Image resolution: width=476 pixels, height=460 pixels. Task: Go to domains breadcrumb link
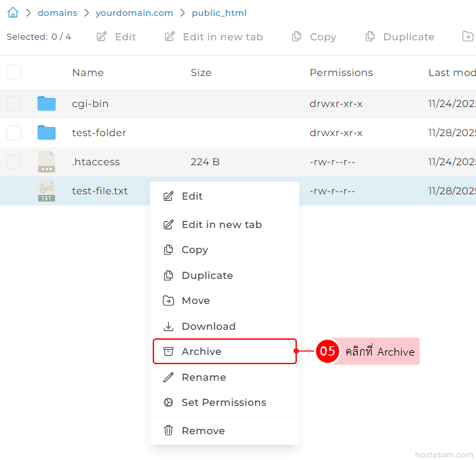point(58,13)
